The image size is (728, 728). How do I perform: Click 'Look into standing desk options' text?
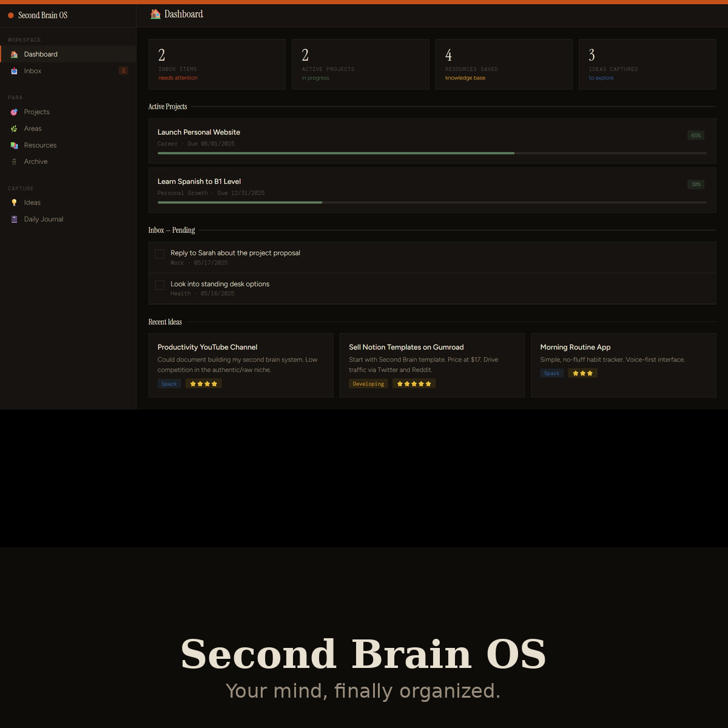coord(220,284)
